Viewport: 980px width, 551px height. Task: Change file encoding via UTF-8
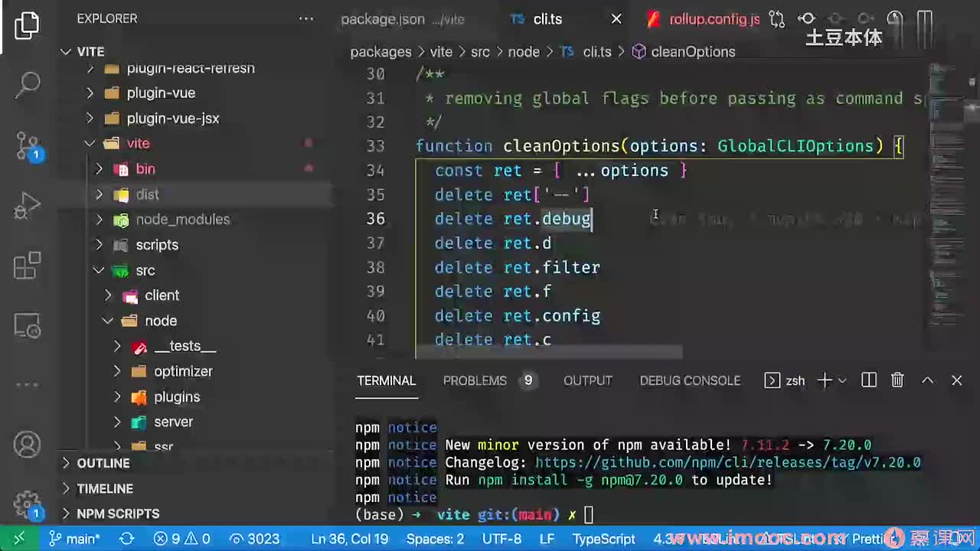point(501,539)
